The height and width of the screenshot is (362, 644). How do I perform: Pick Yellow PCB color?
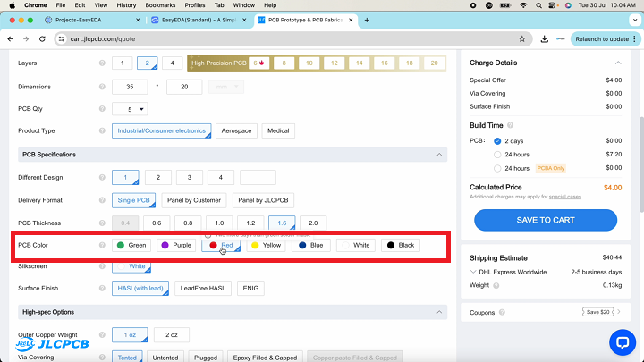[267, 245]
